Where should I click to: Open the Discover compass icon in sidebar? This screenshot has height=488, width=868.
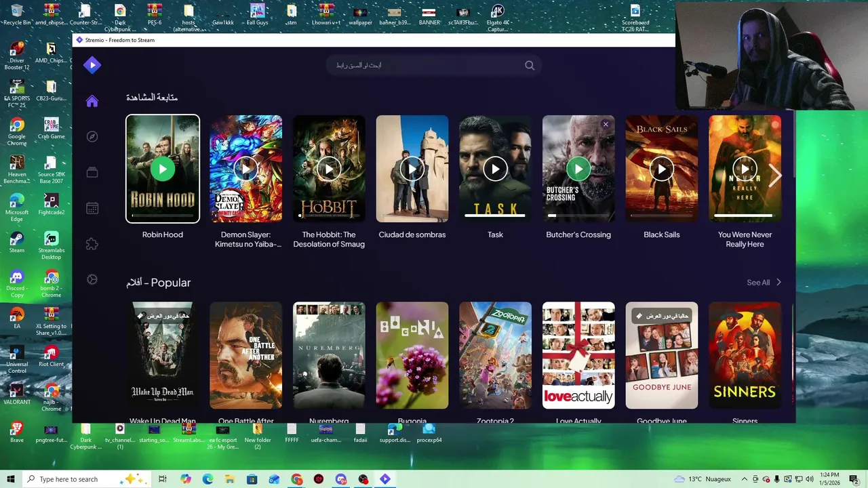pyautogui.click(x=92, y=137)
